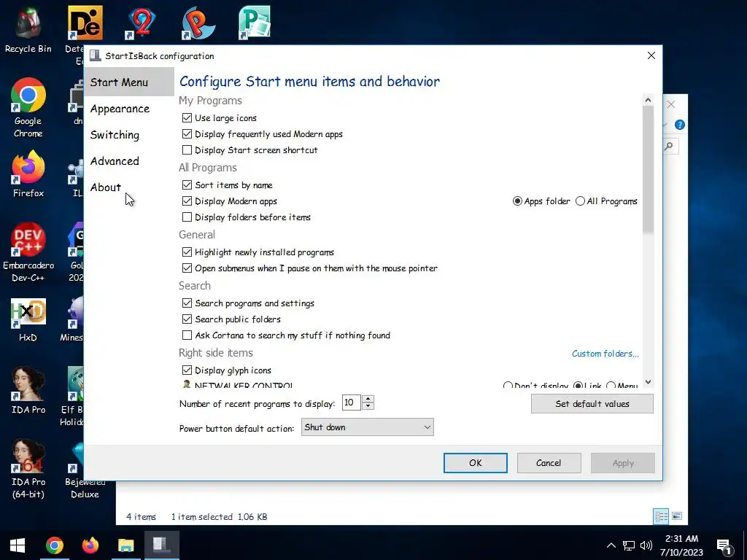Click Set default values button
The width and height of the screenshot is (747, 560).
[x=592, y=404]
